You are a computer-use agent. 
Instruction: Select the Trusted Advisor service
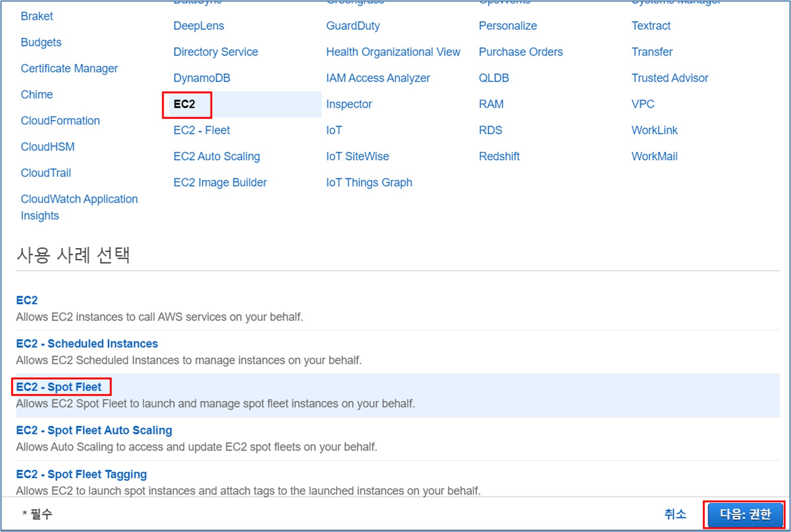point(669,78)
